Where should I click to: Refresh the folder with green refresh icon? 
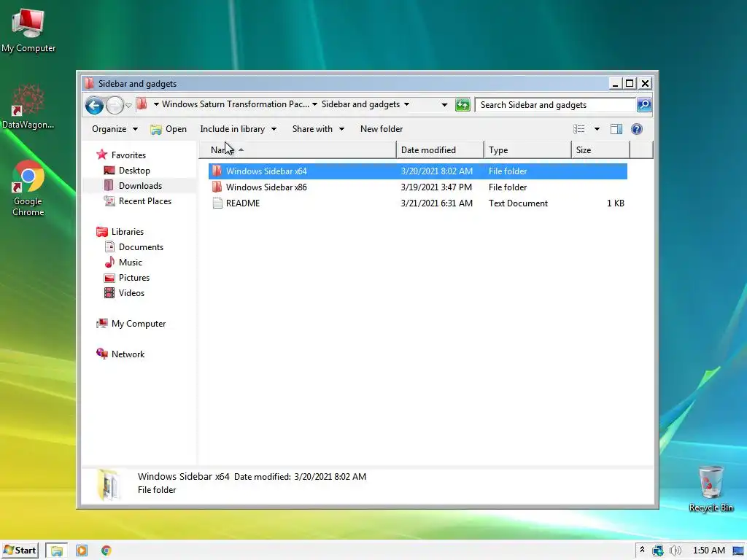(462, 105)
